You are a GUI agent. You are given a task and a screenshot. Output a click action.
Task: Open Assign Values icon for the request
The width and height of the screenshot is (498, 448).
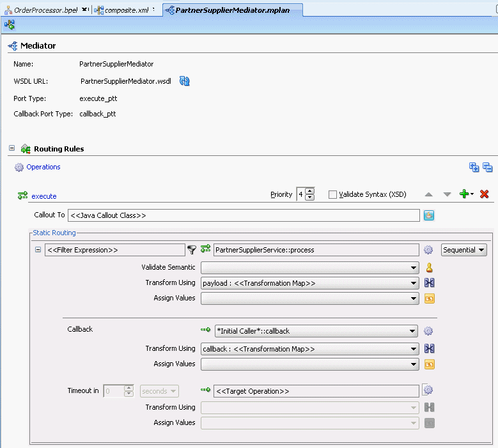pos(430,298)
